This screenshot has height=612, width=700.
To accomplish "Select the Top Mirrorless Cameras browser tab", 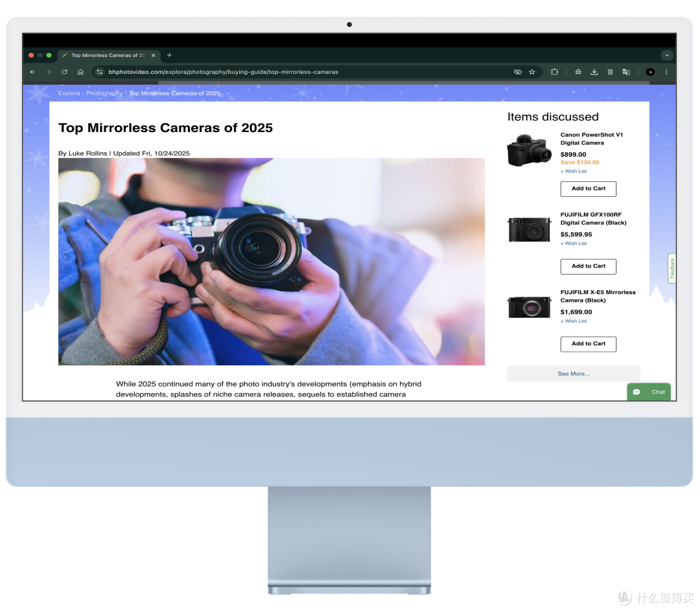I will coord(108,55).
